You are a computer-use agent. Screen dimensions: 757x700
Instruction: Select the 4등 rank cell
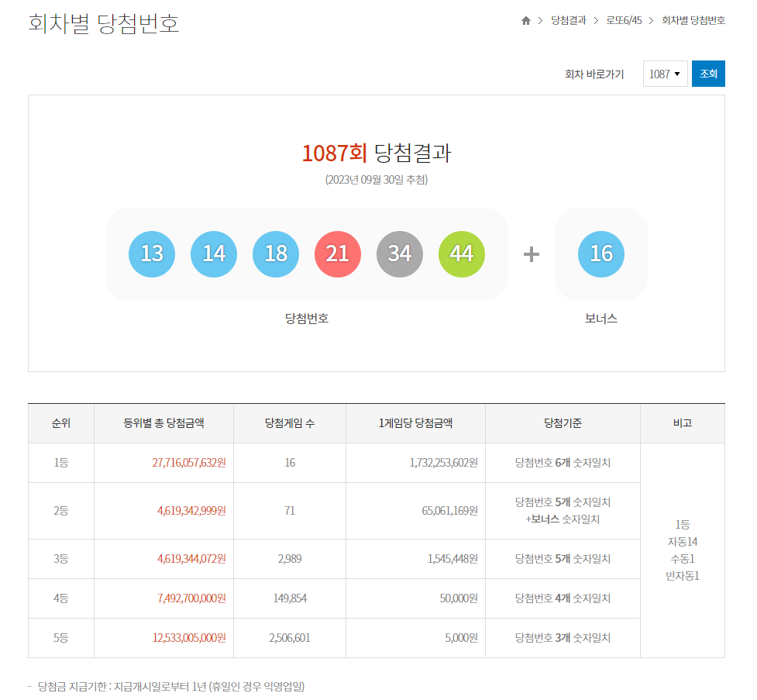pyautogui.click(x=61, y=598)
